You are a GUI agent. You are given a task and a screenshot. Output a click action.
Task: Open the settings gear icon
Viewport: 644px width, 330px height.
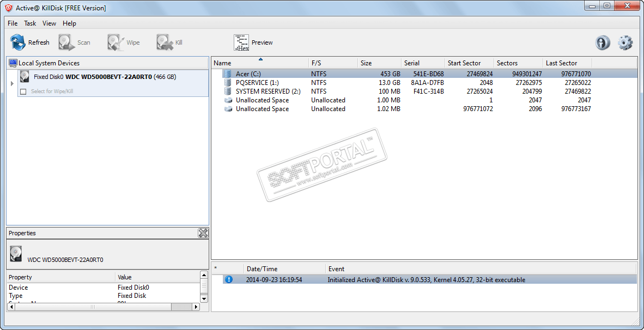[625, 42]
